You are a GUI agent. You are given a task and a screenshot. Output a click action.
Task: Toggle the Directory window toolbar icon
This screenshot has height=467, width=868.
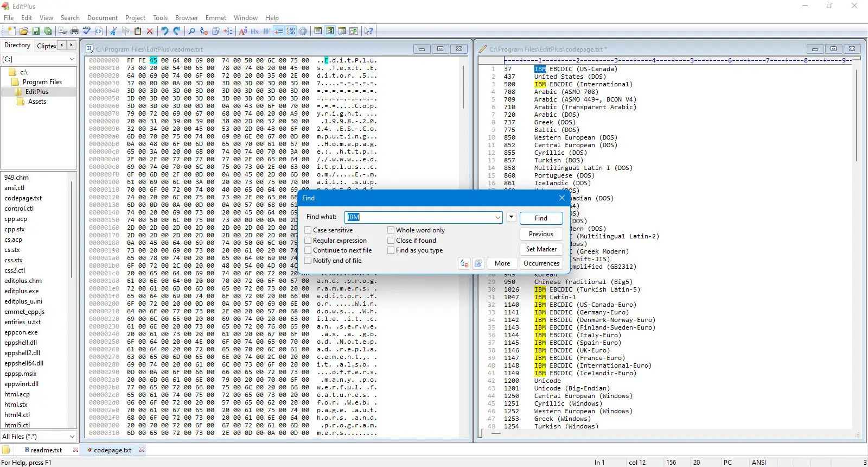[x=330, y=31]
